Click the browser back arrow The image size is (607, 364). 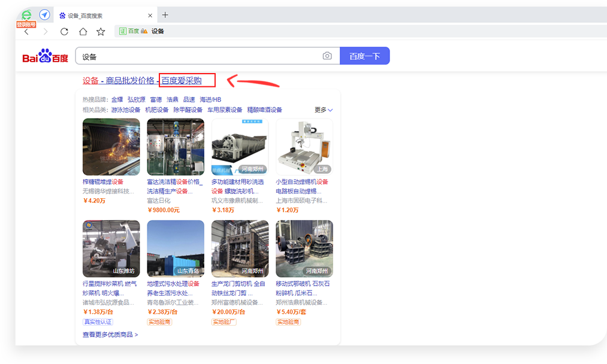click(x=26, y=32)
